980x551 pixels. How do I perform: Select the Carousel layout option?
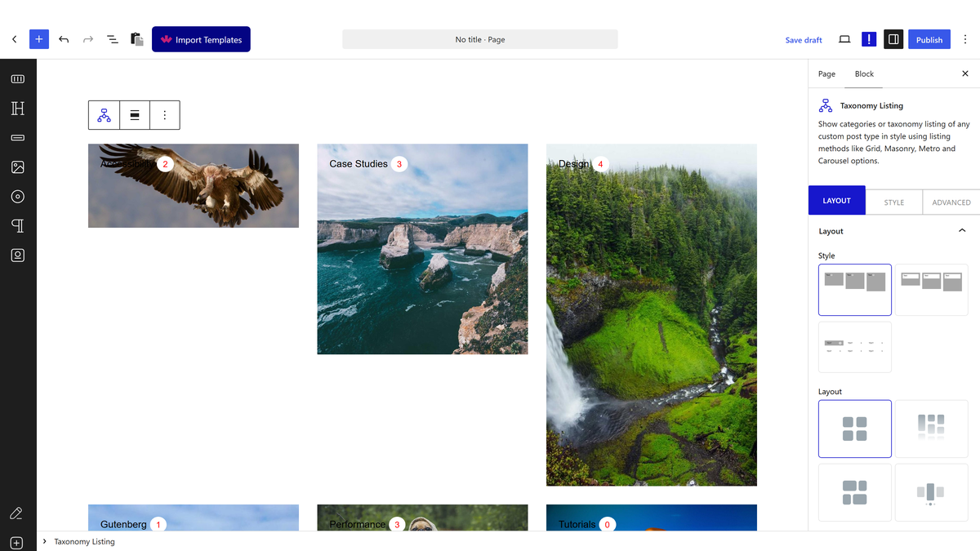point(932,492)
